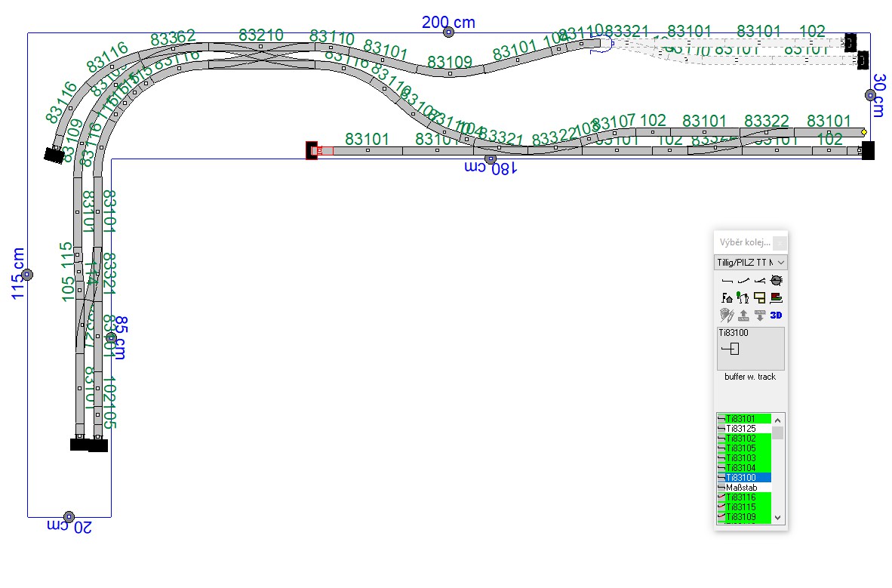Click the terrain/landscape icon with red and green

(x=776, y=298)
